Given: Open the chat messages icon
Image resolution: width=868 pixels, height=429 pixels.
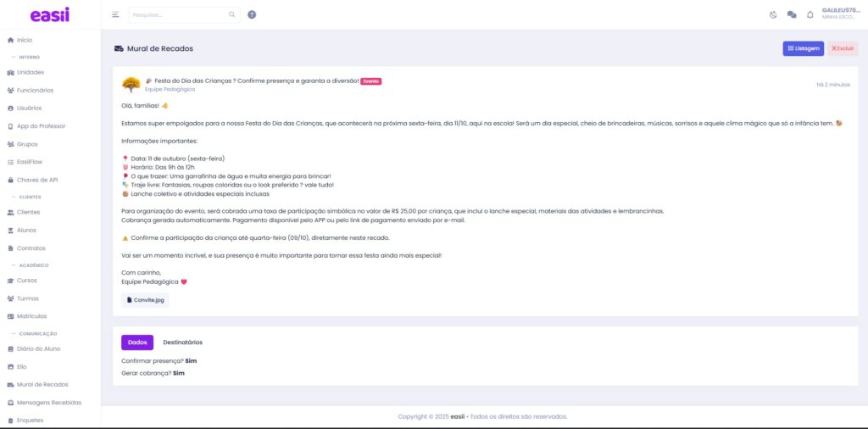Looking at the screenshot, I should click(792, 14).
